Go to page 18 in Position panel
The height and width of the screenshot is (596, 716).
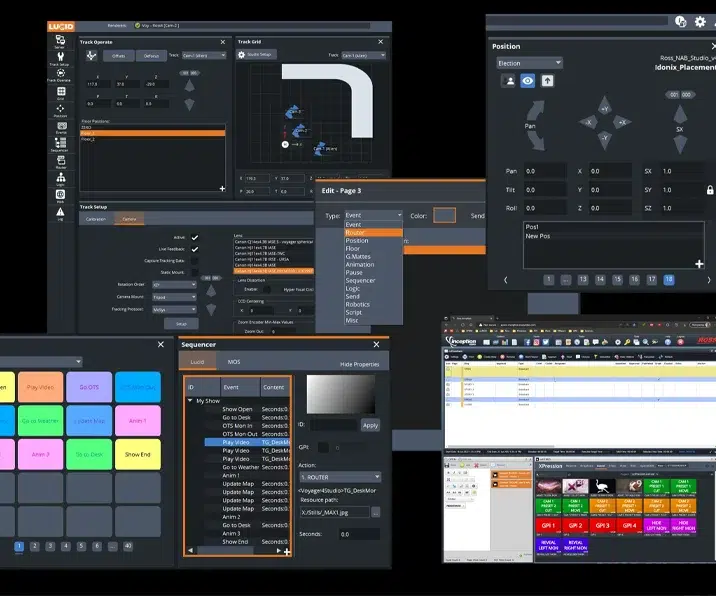669,280
